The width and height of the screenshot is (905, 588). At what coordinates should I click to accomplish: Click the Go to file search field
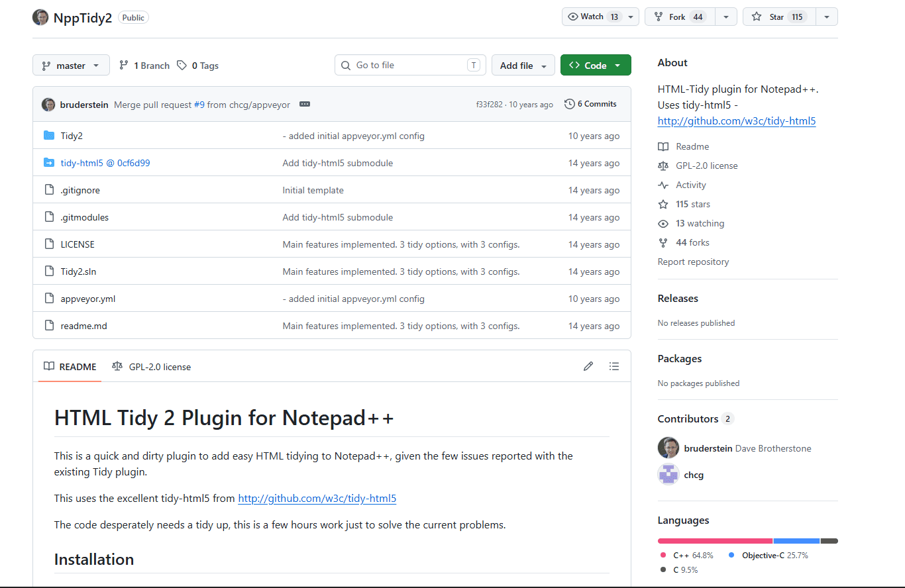tap(410, 65)
